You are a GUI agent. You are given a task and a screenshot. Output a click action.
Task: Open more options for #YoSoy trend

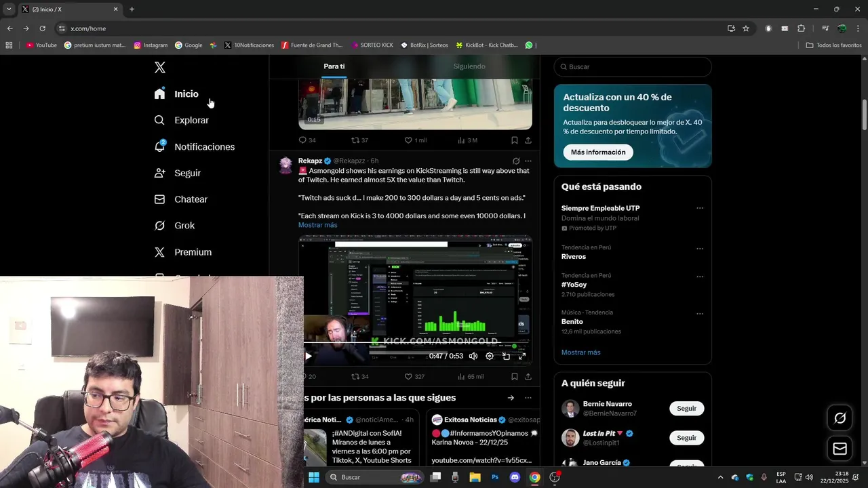(x=700, y=277)
